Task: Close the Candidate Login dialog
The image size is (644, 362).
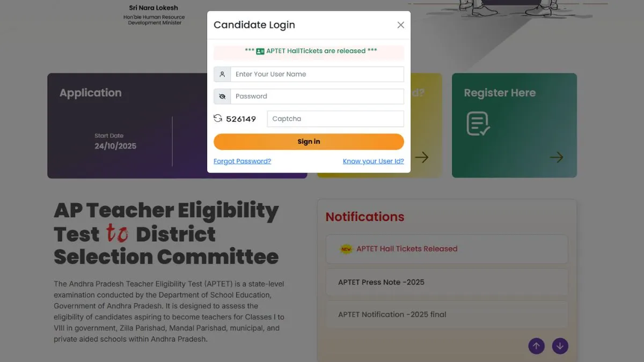Action: (x=400, y=25)
